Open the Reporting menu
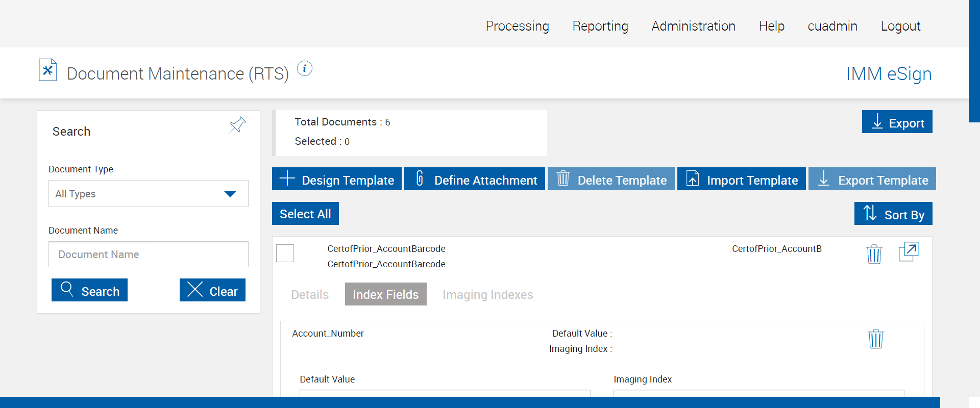 [x=600, y=26]
